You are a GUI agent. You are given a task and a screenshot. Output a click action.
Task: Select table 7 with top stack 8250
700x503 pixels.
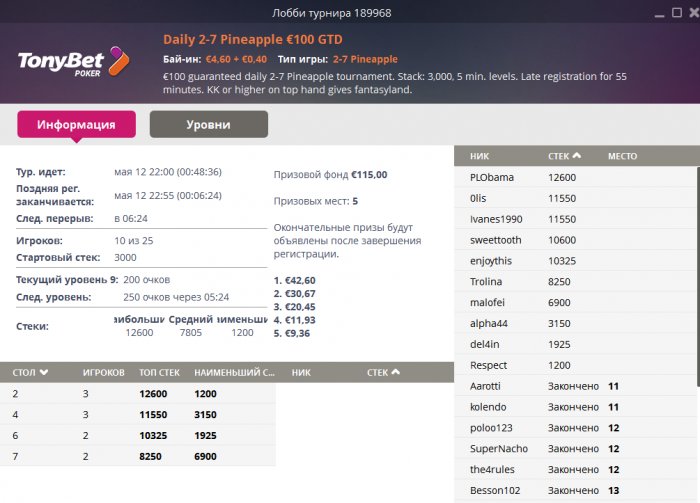point(140,456)
